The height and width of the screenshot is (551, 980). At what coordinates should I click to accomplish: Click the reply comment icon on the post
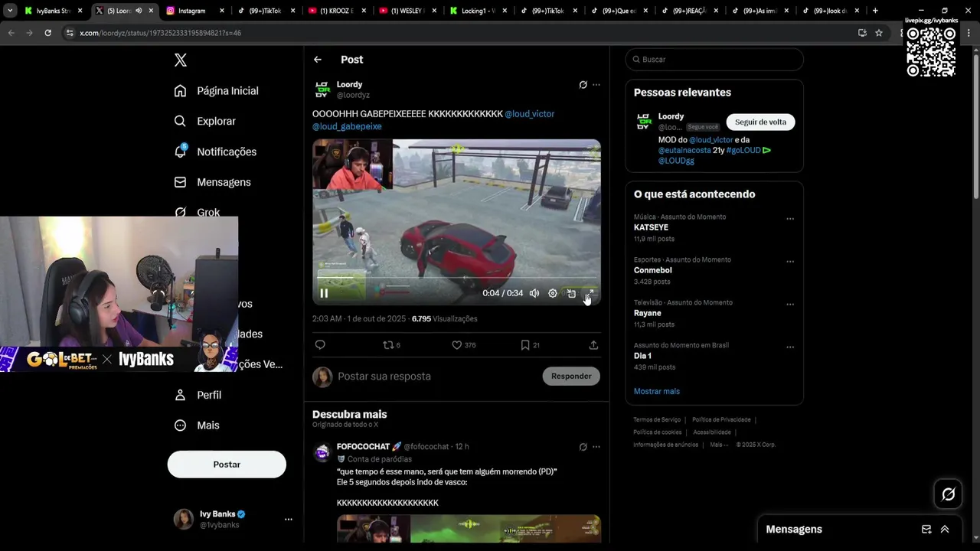tap(320, 345)
